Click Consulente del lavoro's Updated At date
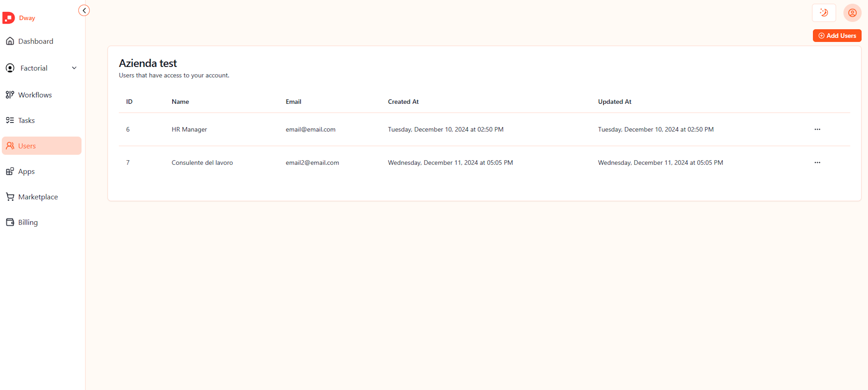 point(660,163)
